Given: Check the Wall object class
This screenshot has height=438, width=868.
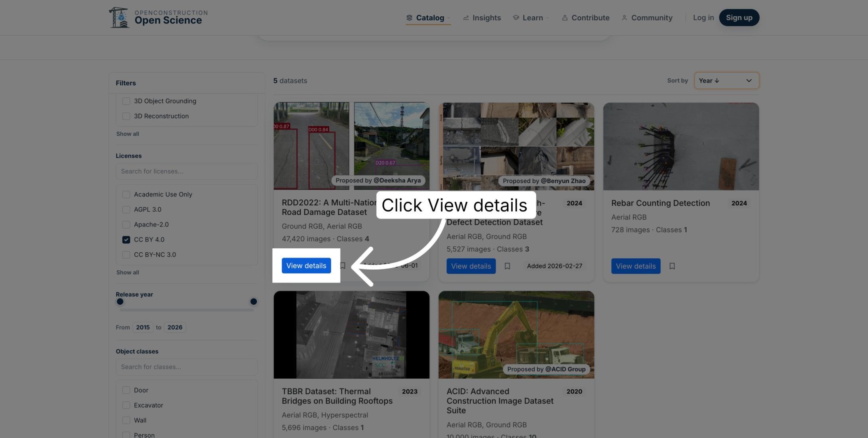Looking at the screenshot, I should (x=126, y=420).
